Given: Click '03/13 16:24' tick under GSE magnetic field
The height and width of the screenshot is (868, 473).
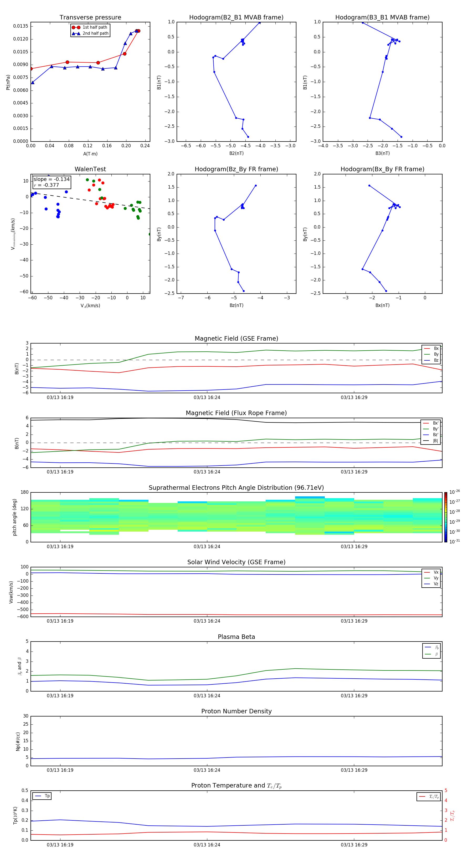Looking at the screenshot, I should pos(207,397).
